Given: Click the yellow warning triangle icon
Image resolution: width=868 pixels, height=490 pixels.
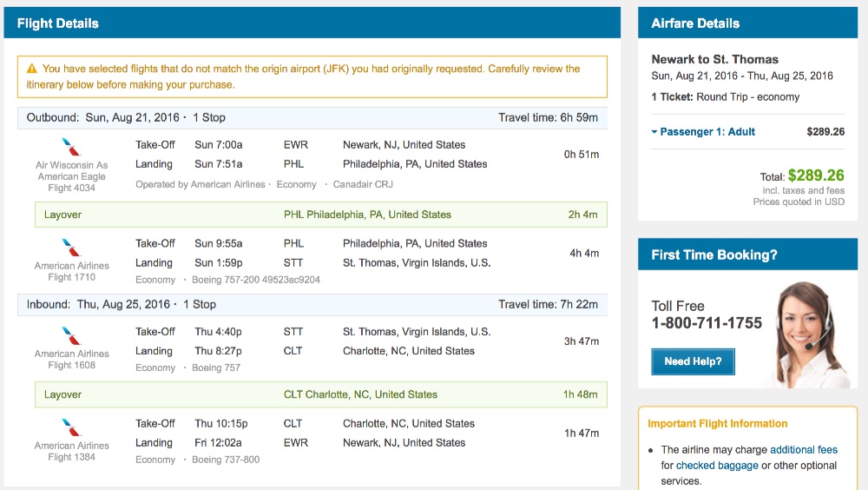Looking at the screenshot, I should click(x=32, y=69).
